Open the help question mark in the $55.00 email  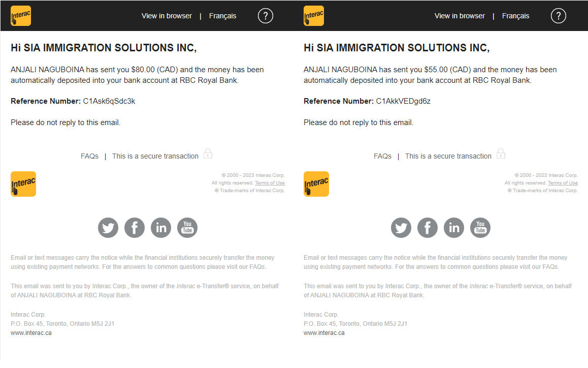(x=559, y=16)
